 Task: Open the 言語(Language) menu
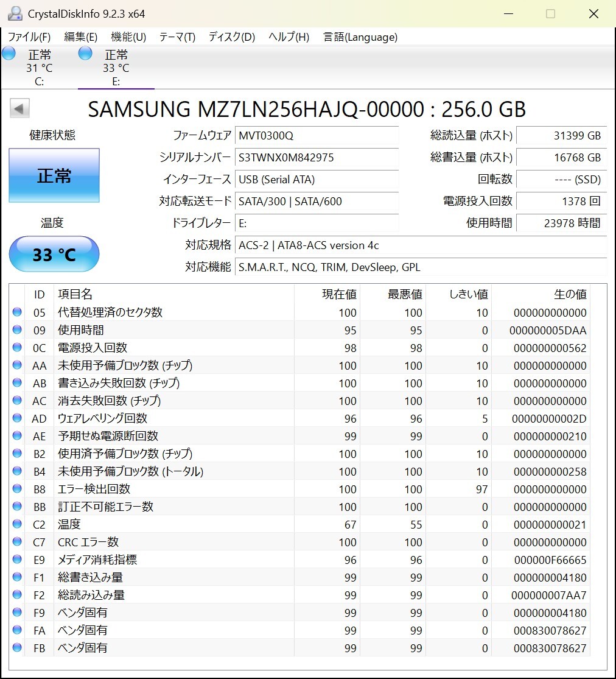[x=360, y=37]
